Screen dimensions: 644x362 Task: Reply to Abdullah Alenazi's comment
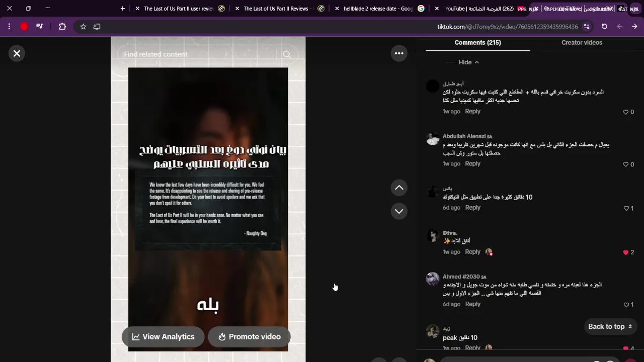(x=472, y=164)
